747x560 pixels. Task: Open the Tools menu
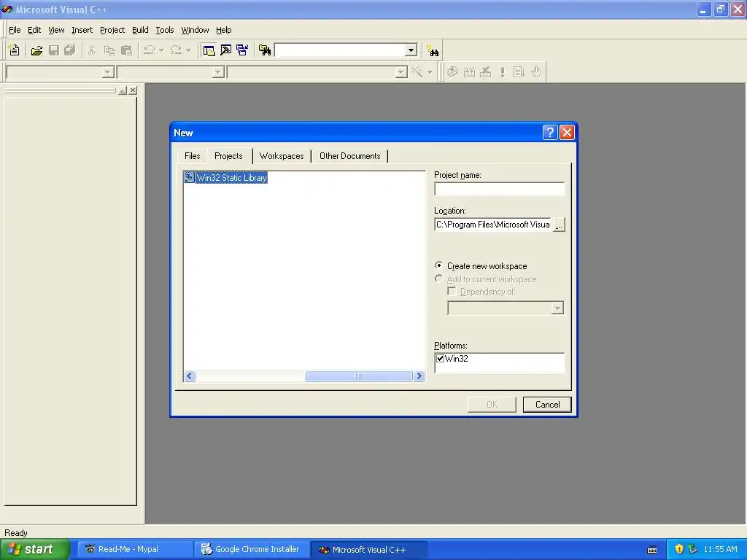coord(165,30)
